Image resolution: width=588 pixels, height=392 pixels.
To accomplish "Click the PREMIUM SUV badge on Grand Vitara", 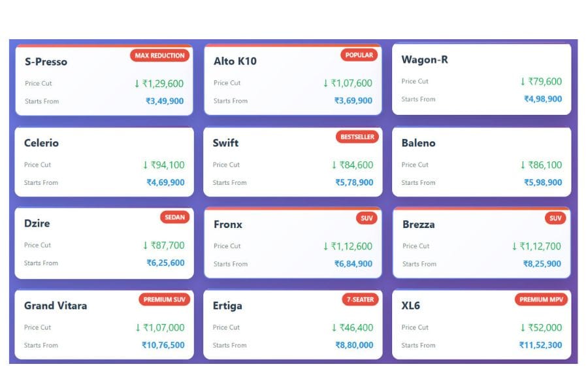I will click(x=165, y=299).
